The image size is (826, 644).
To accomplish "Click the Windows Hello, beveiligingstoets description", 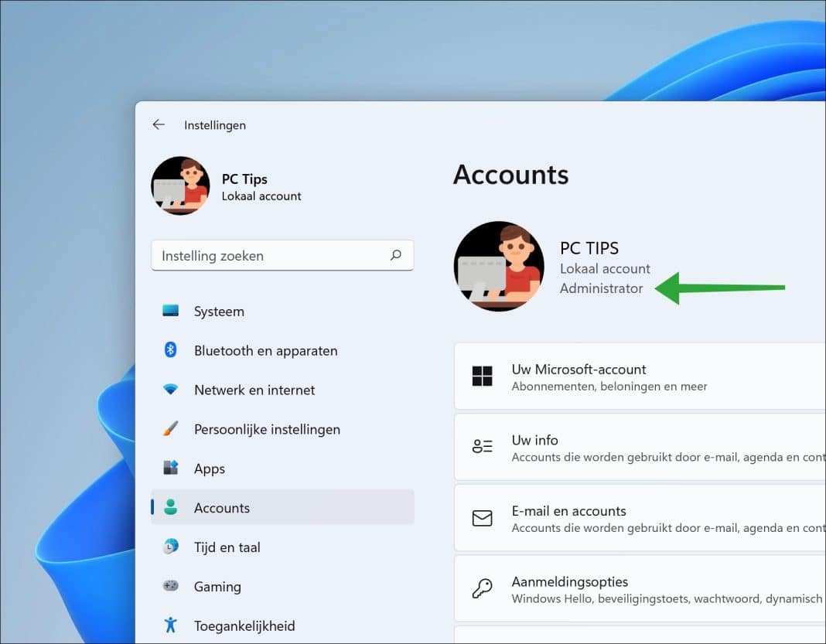I will (667, 598).
